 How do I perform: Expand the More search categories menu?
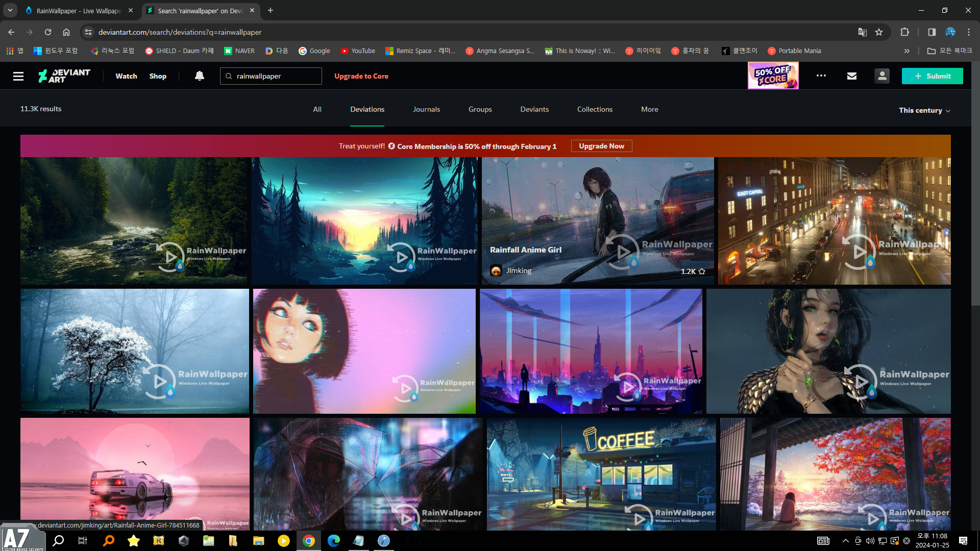649,109
